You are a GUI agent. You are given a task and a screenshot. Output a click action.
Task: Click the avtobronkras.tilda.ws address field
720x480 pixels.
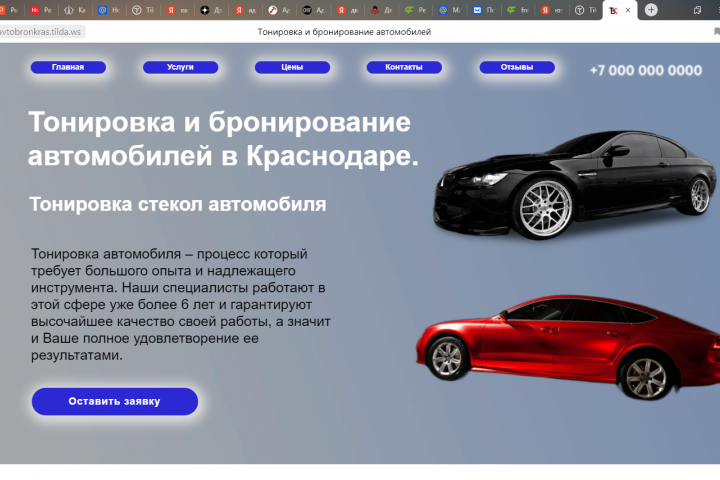click(x=41, y=32)
